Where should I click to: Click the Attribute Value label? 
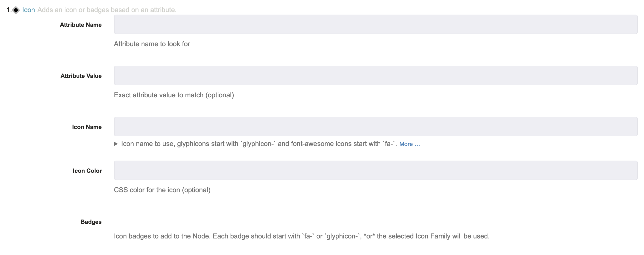(x=81, y=76)
